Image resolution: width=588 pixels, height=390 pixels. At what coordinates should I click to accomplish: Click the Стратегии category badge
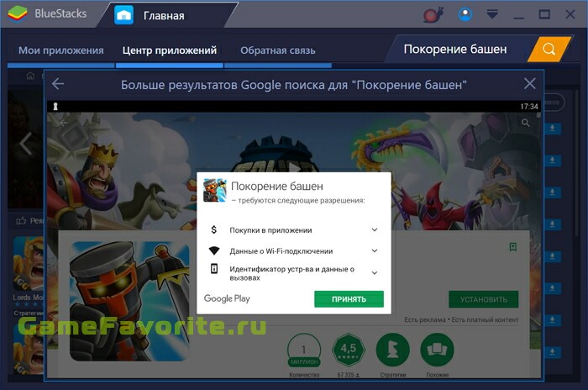tap(392, 350)
